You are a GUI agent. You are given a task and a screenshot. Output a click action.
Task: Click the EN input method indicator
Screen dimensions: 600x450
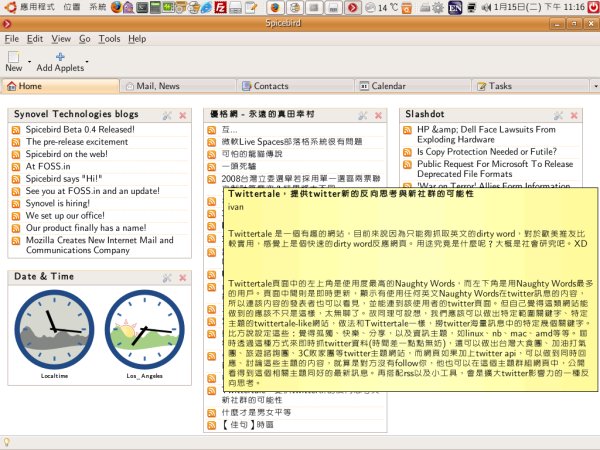[x=455, y=7]
